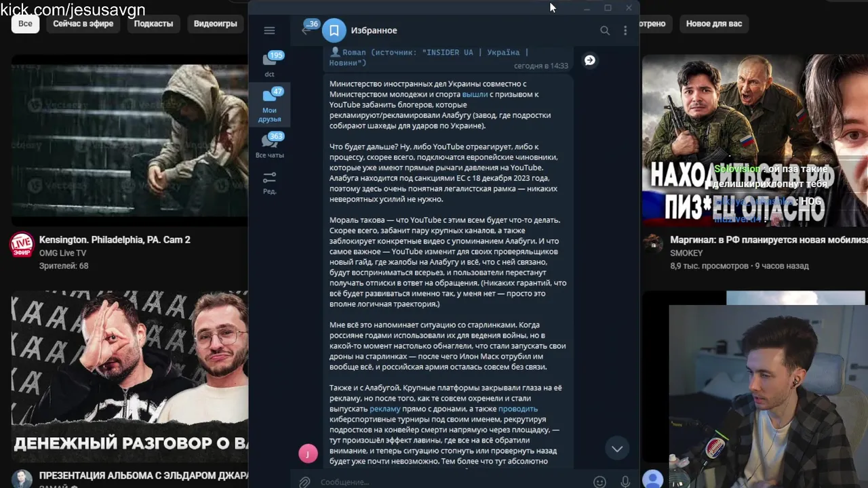Screen dimensions: 868x488
Task: Choose the Подкасты filter chip
Action: tap(153, 24)
